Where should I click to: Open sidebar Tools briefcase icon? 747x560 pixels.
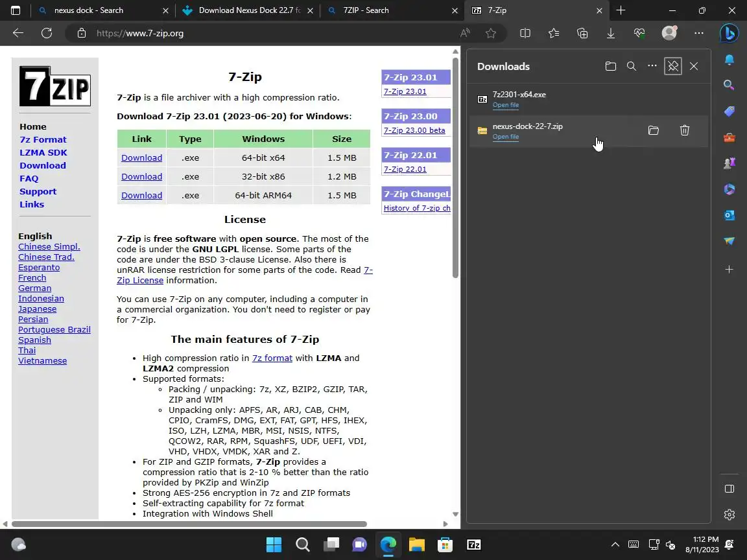(729, 137)
